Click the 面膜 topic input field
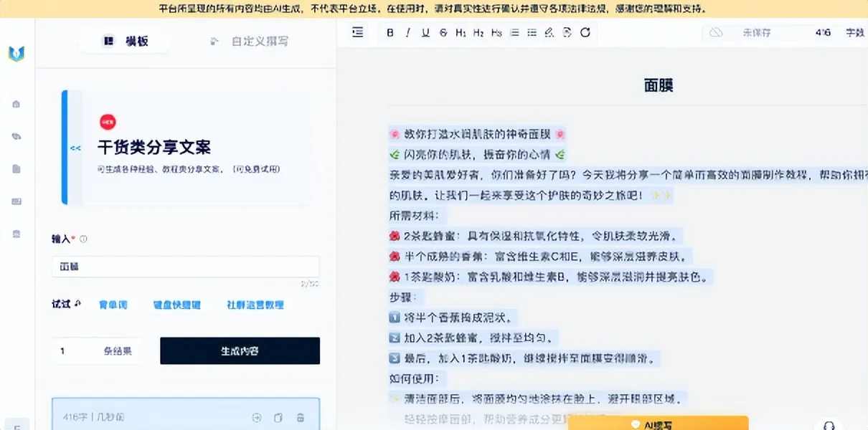The image size is (868, 430). [185, 267]
